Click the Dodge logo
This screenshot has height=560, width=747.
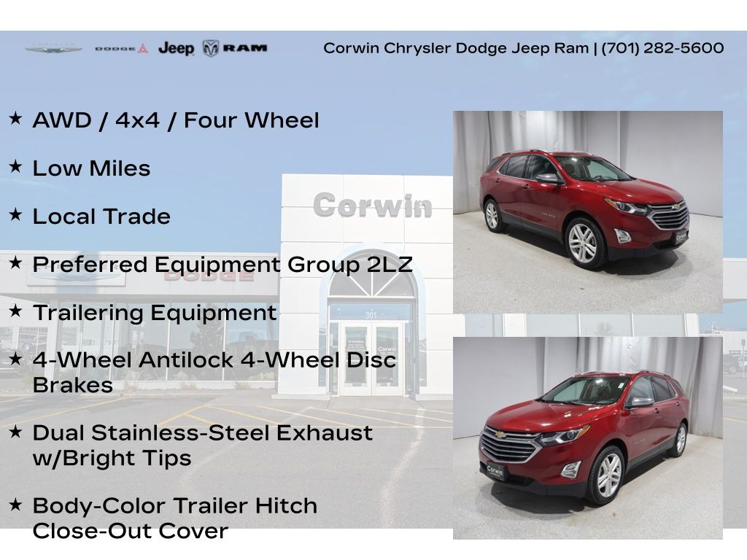(x=122, y=49)
